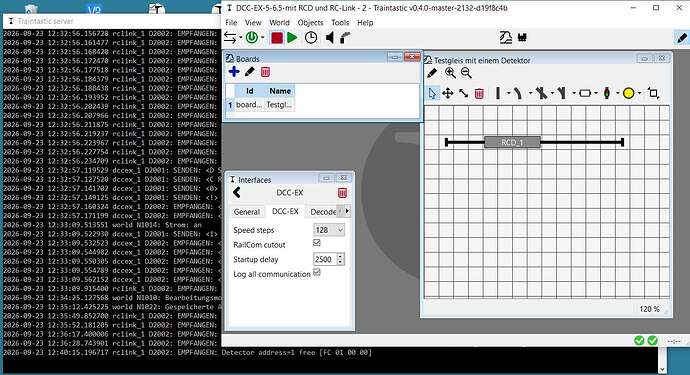This screenshot has width=690, height=375.
Task: Toggle the Log all communication checkbox
Action: 316,272
